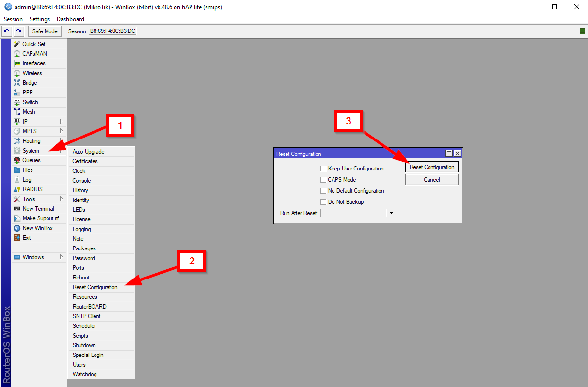Select Auto Upgrade in System submenu
Viewport: 588px width, 387px height.
point(101,152)
